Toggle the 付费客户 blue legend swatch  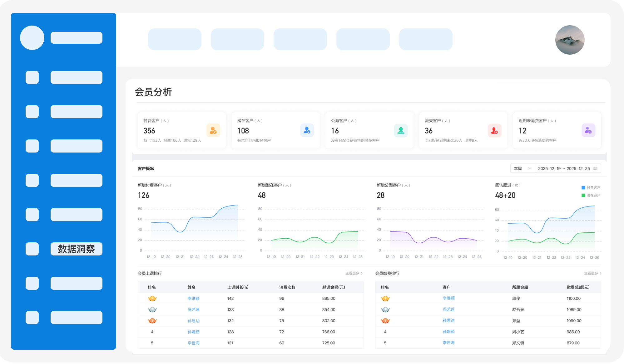[583, 187]
